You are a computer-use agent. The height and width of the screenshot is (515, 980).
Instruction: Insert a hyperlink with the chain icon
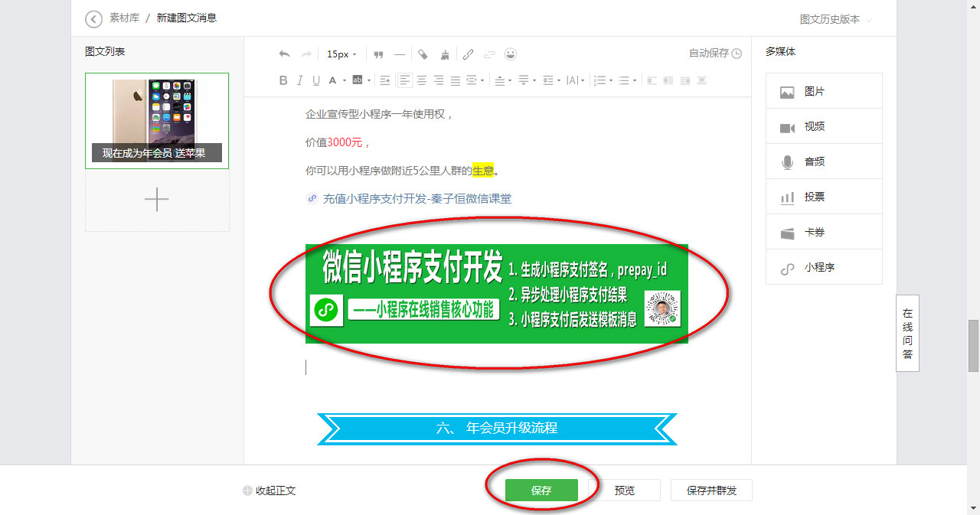coord(468,54)
